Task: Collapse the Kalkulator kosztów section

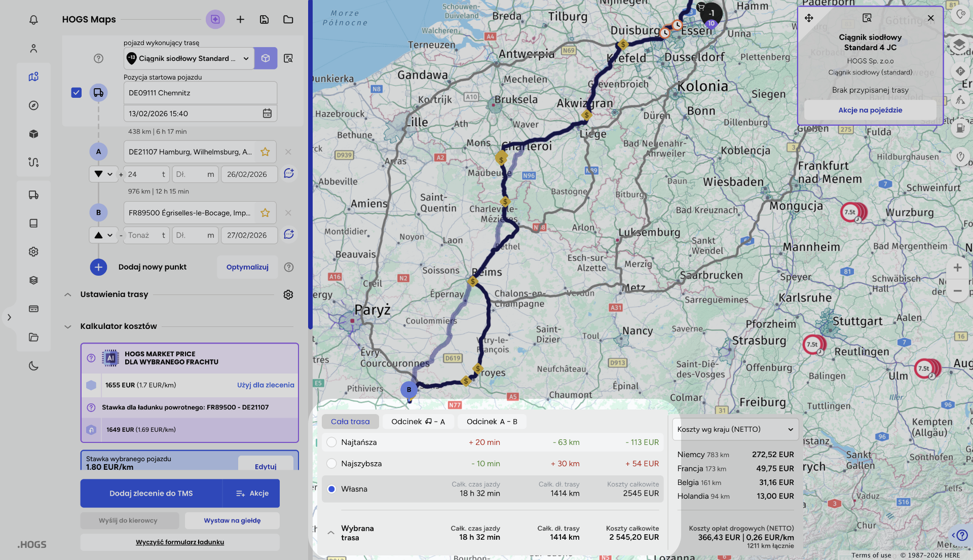Action: pyautogui.click(x=68, y=326)
